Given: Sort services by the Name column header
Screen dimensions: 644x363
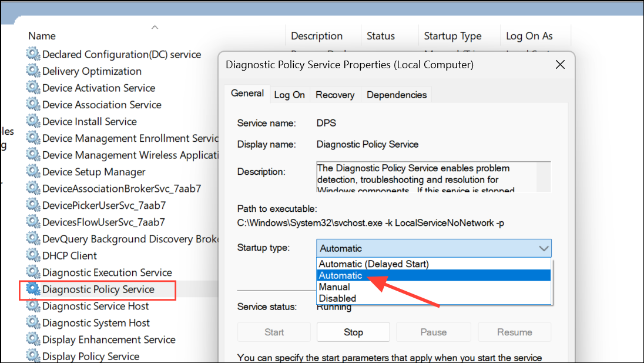Looking at the screenshot, I should pyautogui.click(x=42, y=36).
